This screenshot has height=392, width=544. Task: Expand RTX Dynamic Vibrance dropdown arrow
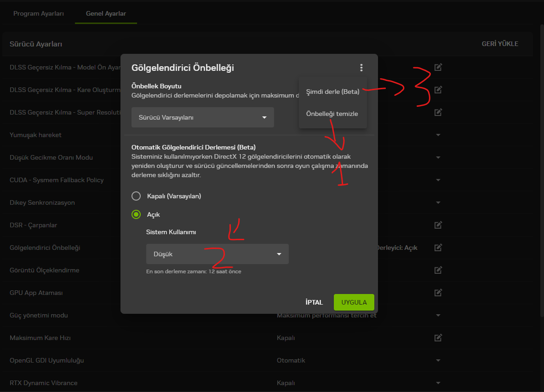click(x=438, y=383)
